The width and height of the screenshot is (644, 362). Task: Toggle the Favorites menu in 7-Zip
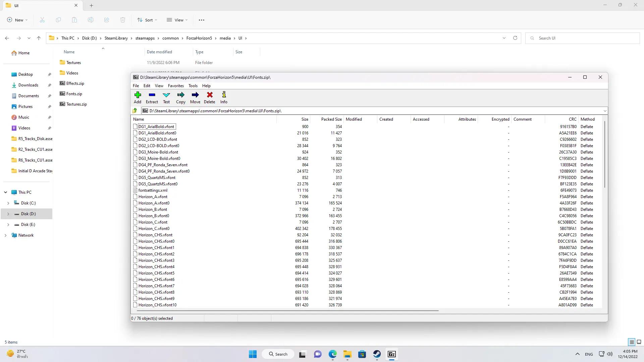click(176, 85)
